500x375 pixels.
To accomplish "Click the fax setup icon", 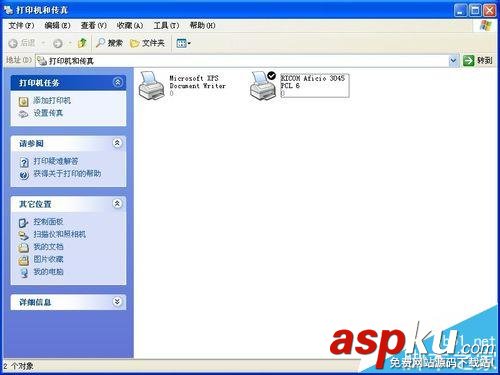I will coord(23,114).
